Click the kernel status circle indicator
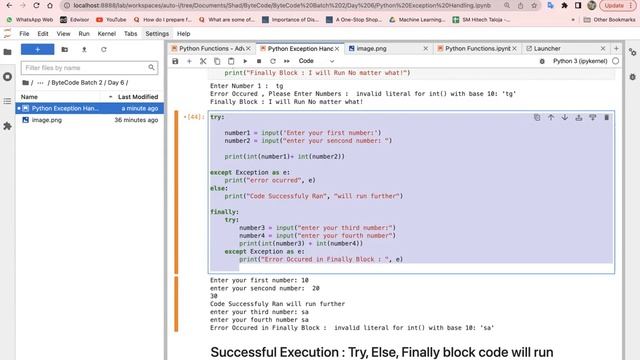 pyautogui.click(x=616, y=61)
